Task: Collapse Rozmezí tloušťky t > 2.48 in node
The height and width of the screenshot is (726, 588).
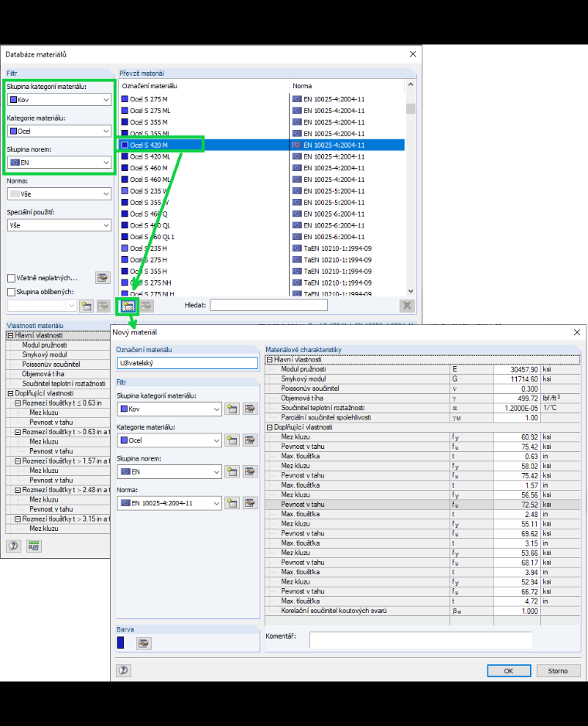Action: tap(18, 490)
